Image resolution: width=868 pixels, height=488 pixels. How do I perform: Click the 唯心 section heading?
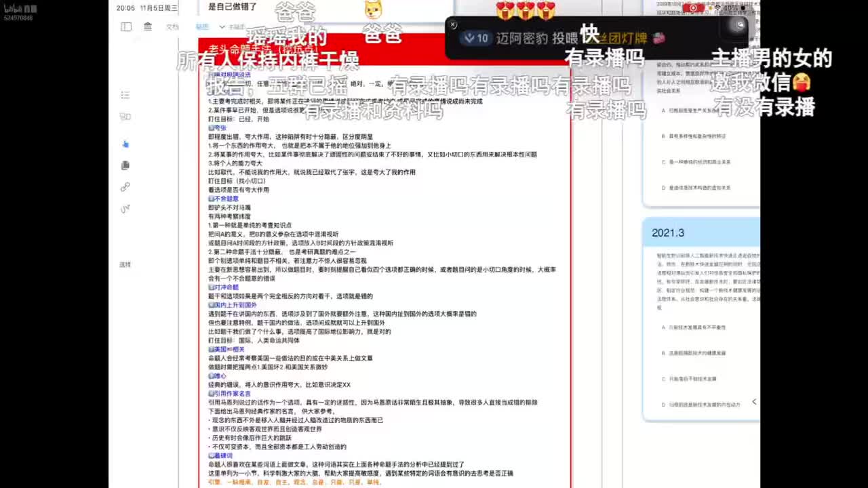217,376
